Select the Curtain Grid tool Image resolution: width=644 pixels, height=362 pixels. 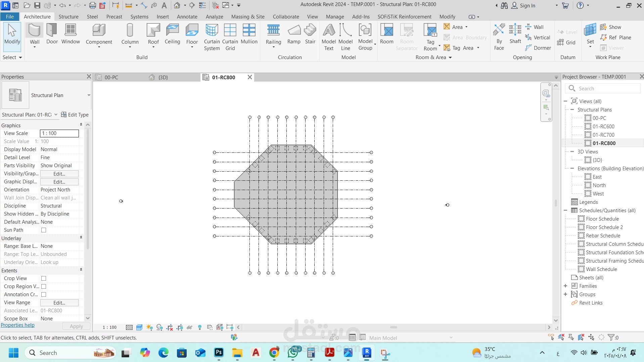click(x=230, y=37)
